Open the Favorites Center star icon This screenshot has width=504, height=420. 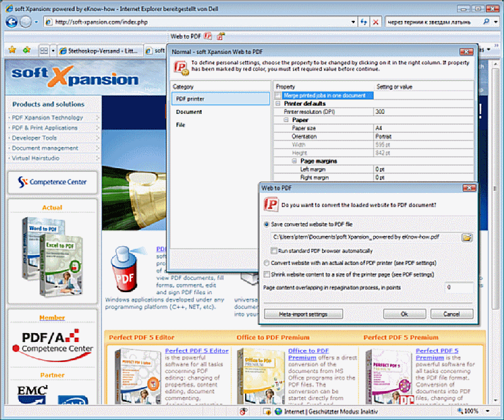(x=12, y=50)
